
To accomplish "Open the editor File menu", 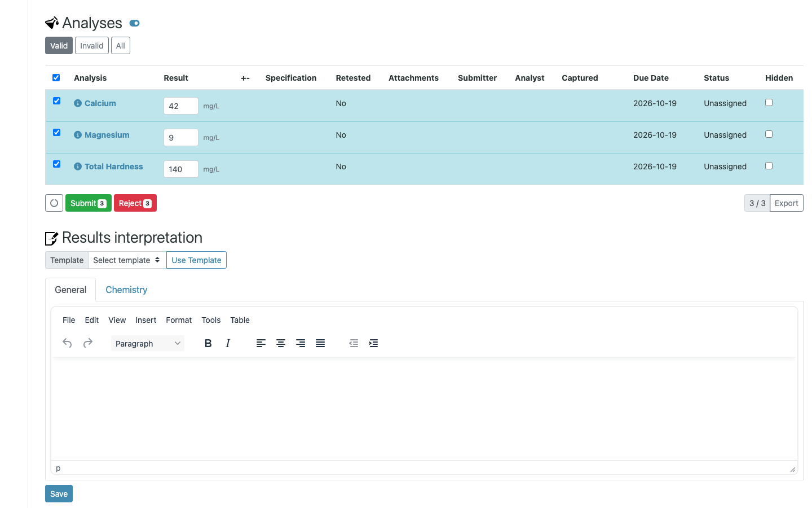I will point(69,320).
